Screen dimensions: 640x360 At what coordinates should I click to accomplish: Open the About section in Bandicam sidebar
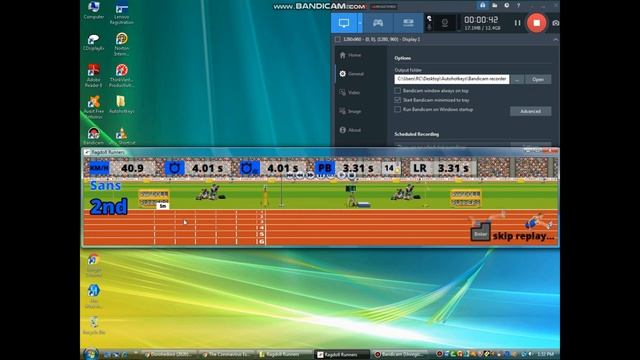(x=350, y=130)
